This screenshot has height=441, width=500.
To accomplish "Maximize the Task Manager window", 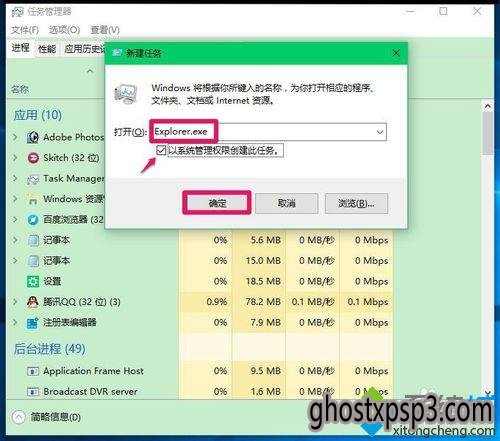I will pos(443,11).
